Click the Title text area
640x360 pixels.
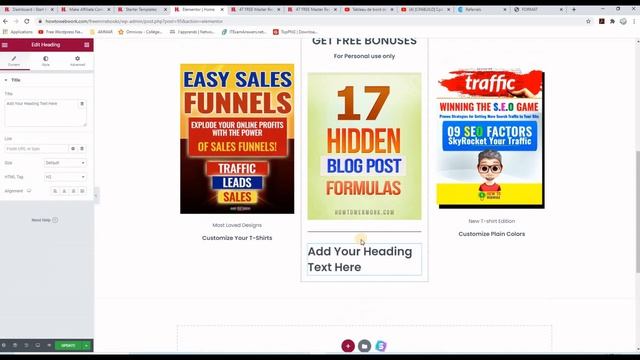tap(42, 113)
